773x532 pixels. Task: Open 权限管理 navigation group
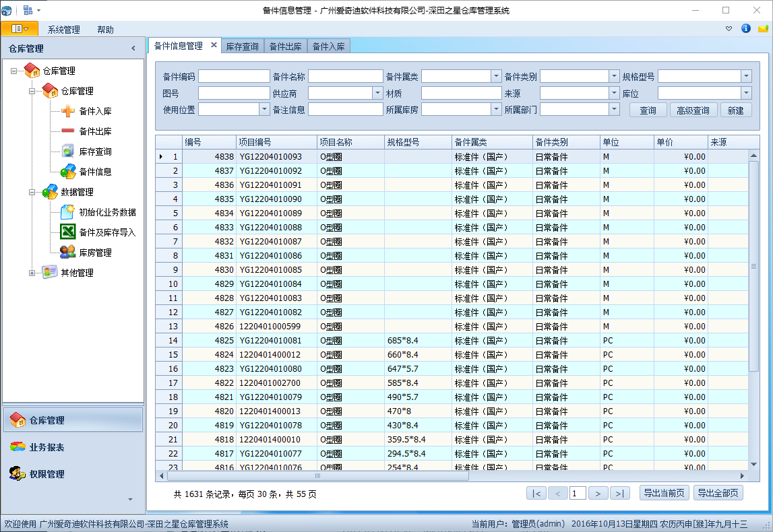click(x=73, y=474)
